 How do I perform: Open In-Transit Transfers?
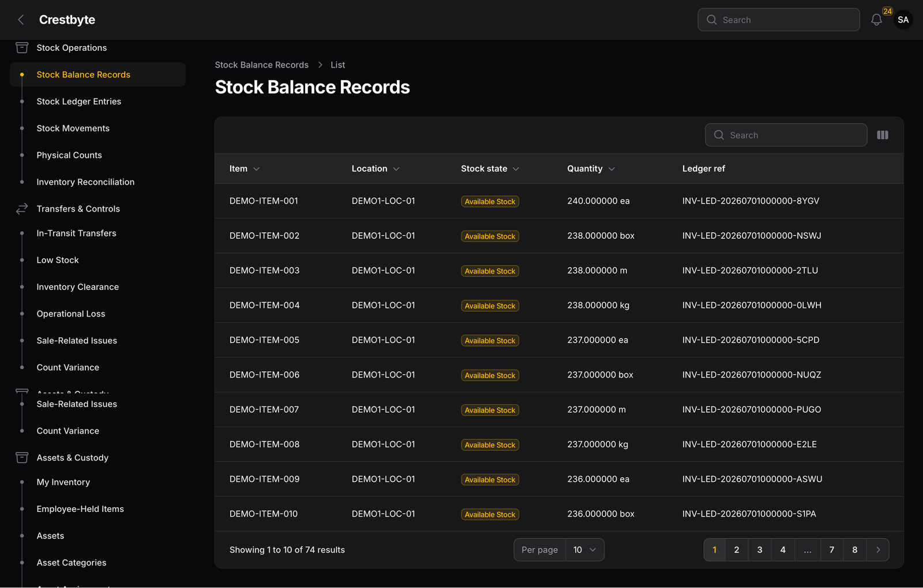pos(77,233)
